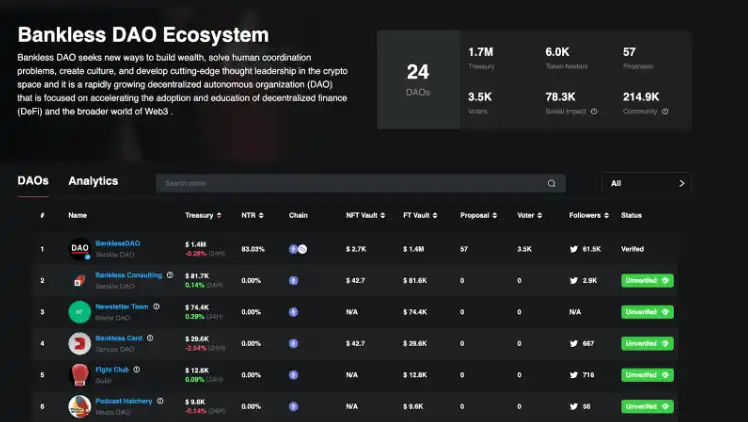Click Unverified button for Newsletter Team
This screenshot has height=422, width=748.
click(647, 312)
